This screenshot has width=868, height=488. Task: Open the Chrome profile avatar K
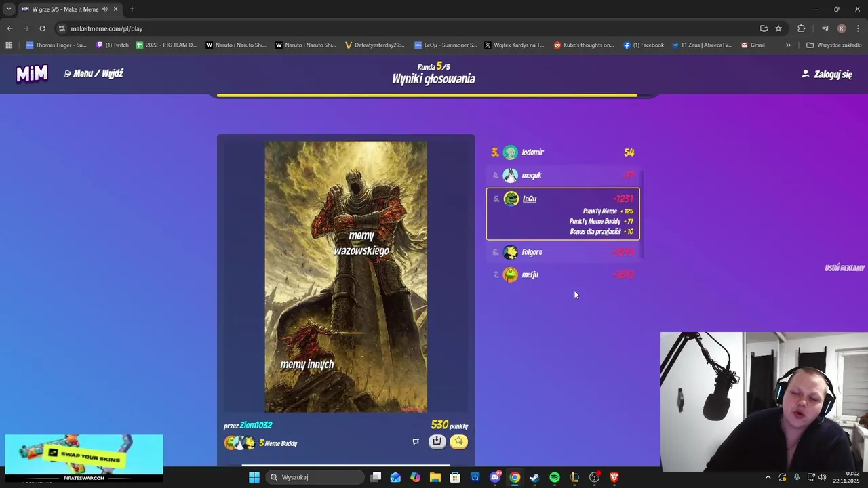tap(842, 28)
